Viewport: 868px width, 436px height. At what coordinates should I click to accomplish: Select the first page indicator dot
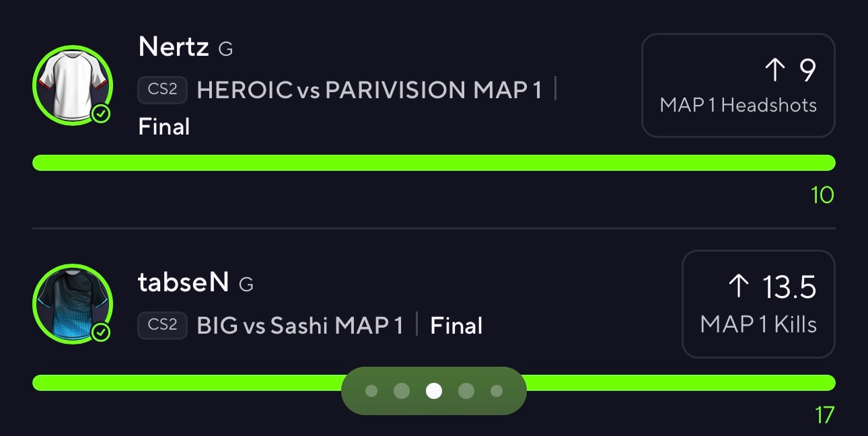point(371,391)
